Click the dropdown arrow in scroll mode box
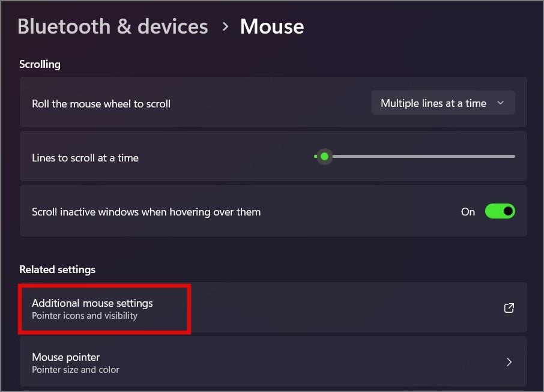 click(500, 103)
